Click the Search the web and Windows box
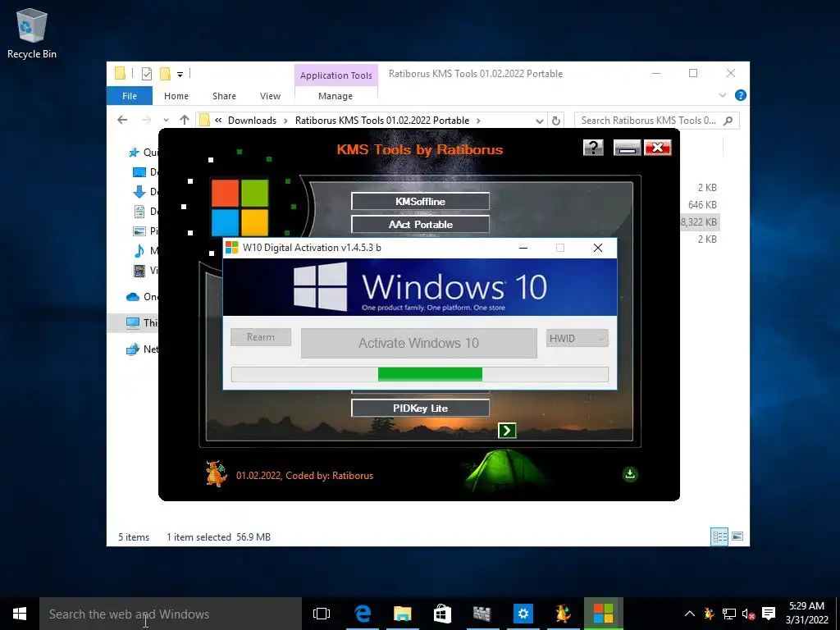 click(171, 614)
